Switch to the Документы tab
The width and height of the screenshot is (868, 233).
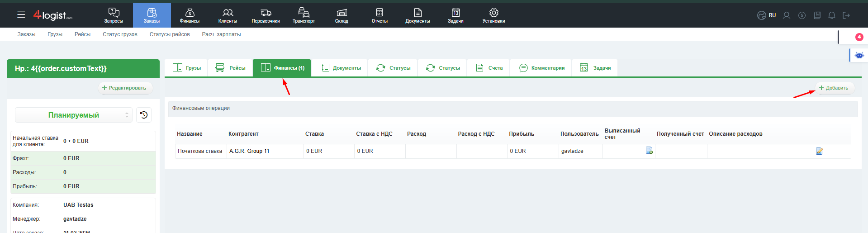coord(341,68)
